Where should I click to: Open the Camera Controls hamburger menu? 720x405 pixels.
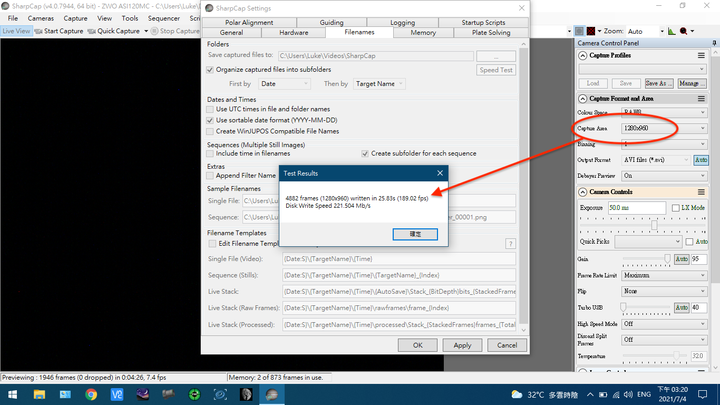pyautogui.click(x=701, y=191)
